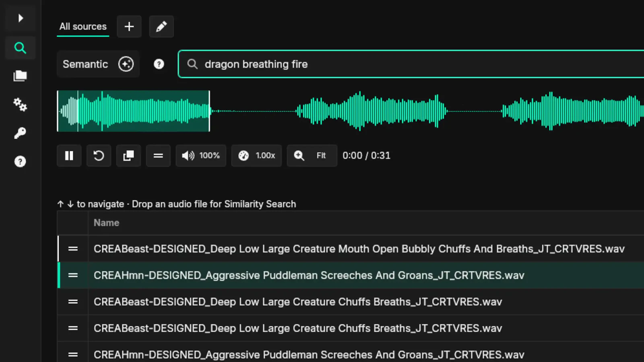The width and height of the screenshot is (644, 362).
Task: Open Settings from the sidebar
Action: 20,105
